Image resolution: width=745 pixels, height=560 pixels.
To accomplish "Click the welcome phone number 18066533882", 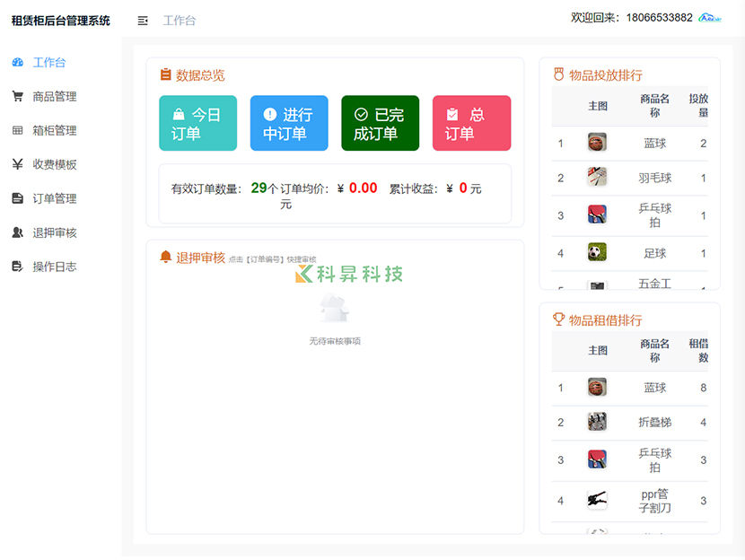I will [659, 17].
